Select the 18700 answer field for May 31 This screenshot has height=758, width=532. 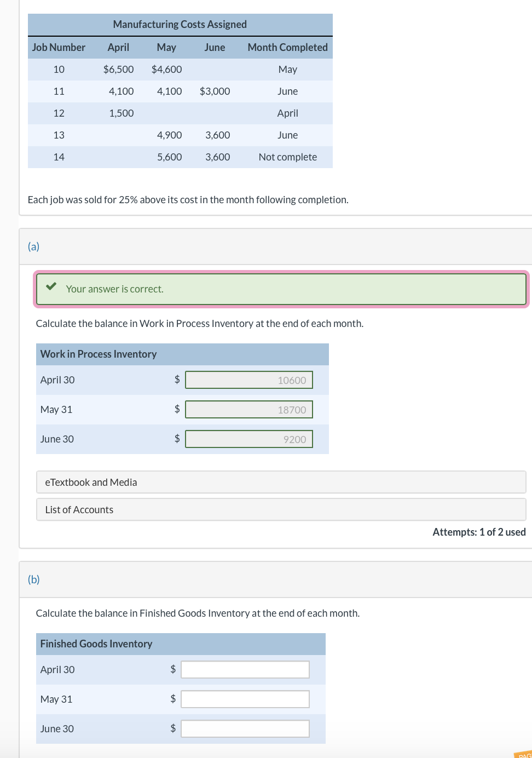249,409
